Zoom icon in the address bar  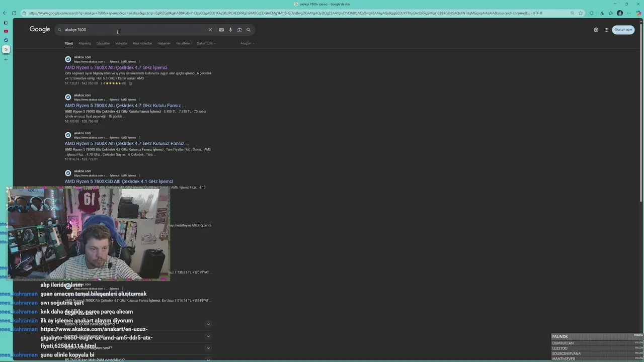point(572,13)
